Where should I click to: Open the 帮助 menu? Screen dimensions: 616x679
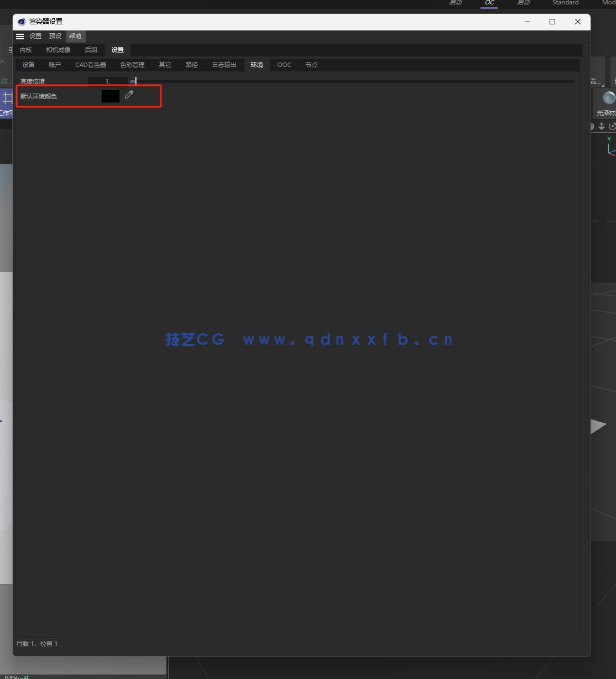coord(75,36)
